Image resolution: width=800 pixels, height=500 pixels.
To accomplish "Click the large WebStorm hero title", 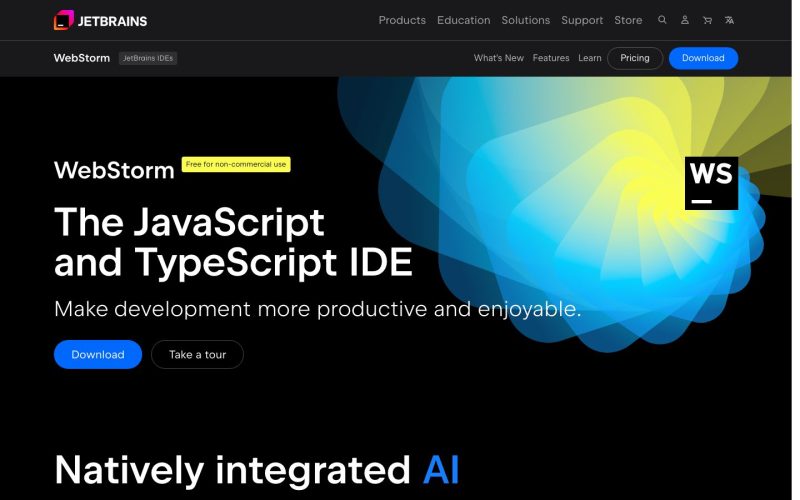I will coord(114,170).
